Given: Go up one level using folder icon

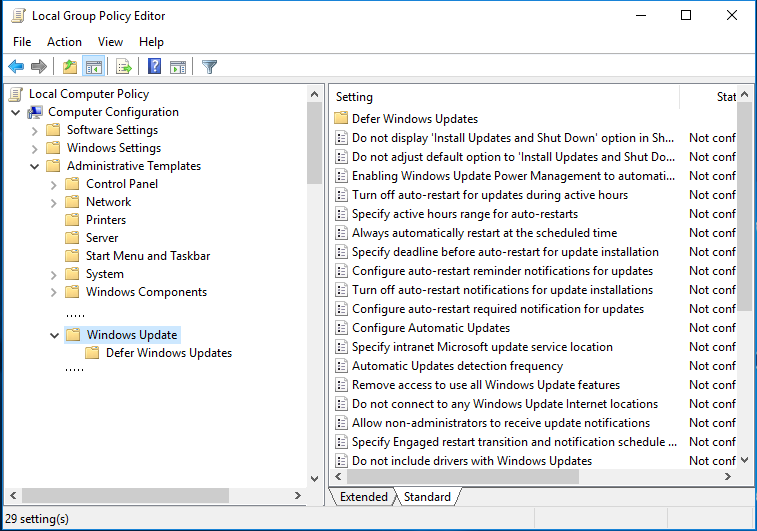Looking at the screenshot, I should (x=69, y=67).
